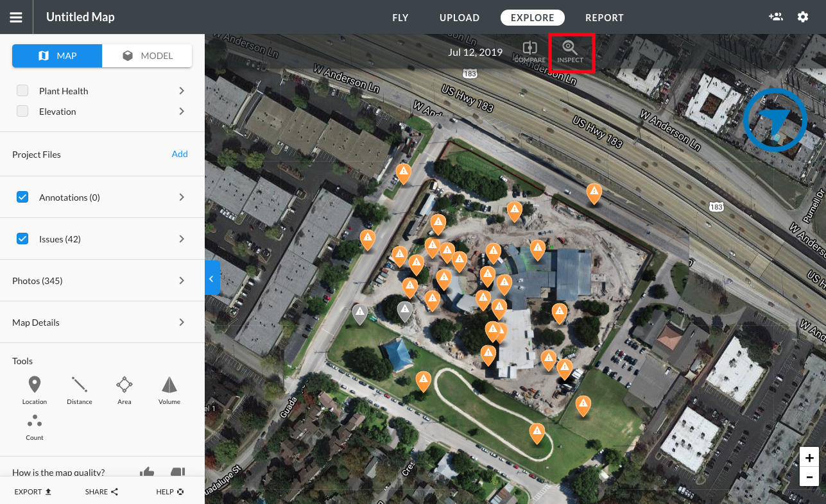Screen dimensions: 826x504
Task: Click the blue compass orientation indicator
Action: [775, 120]
